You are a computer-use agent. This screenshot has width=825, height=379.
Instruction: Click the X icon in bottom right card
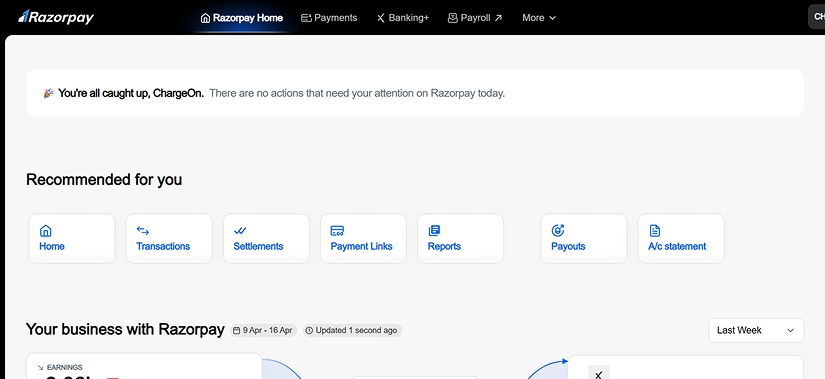pos(598,375)
